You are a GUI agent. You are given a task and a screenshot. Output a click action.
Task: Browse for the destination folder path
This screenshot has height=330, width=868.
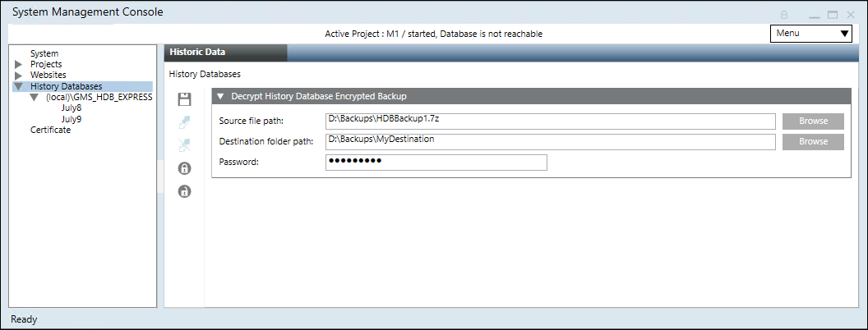point(812,141)
